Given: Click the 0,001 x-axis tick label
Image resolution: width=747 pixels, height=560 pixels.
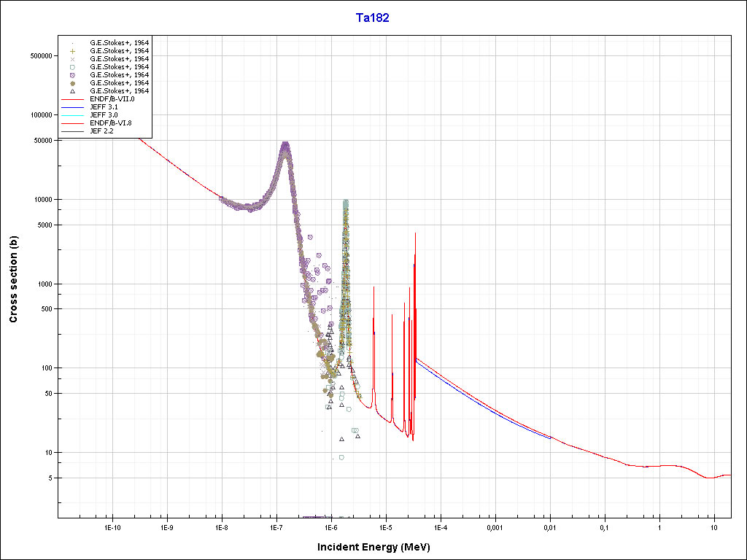Looking at the screenshot, I should point(495,527).
